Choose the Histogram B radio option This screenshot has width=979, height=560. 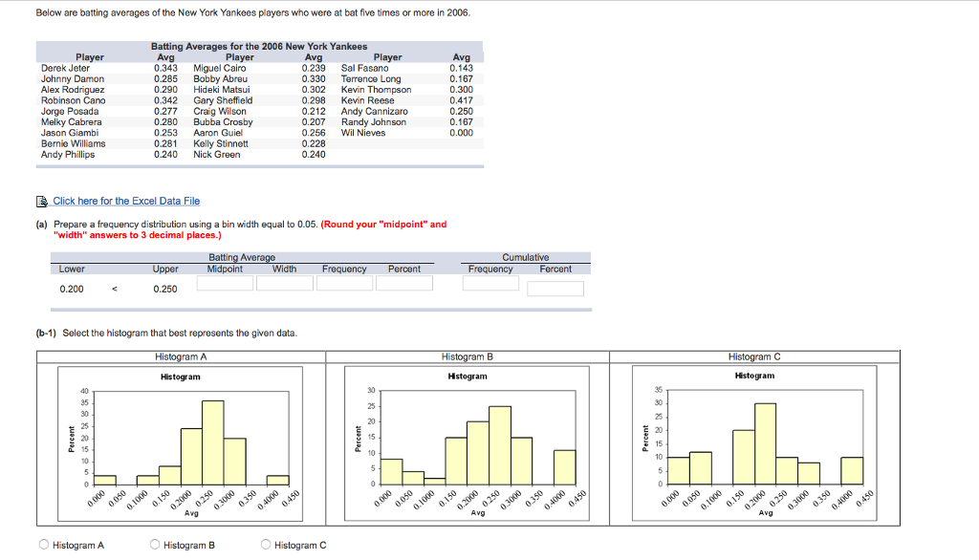tap(156, 545)
